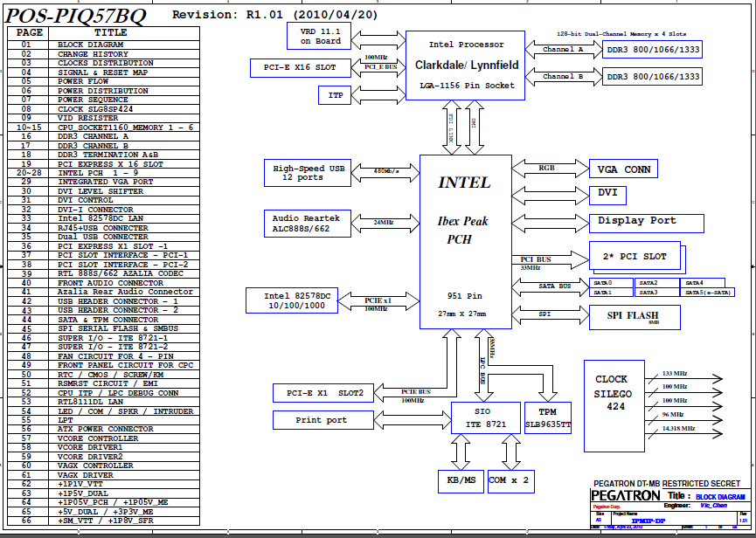
Task: Open ATX POWER CONNECTOR entry in page index
Action: 106,429
